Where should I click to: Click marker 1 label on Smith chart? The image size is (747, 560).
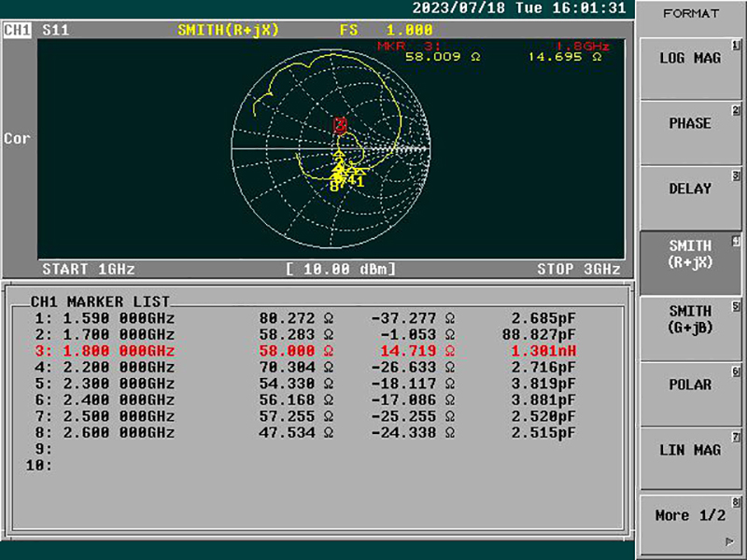(x=359, y=181)
